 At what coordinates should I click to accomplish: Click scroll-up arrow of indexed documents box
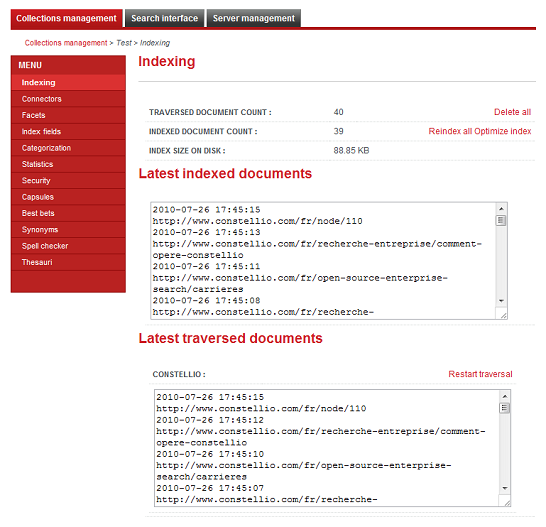click(x=501, y=209)
